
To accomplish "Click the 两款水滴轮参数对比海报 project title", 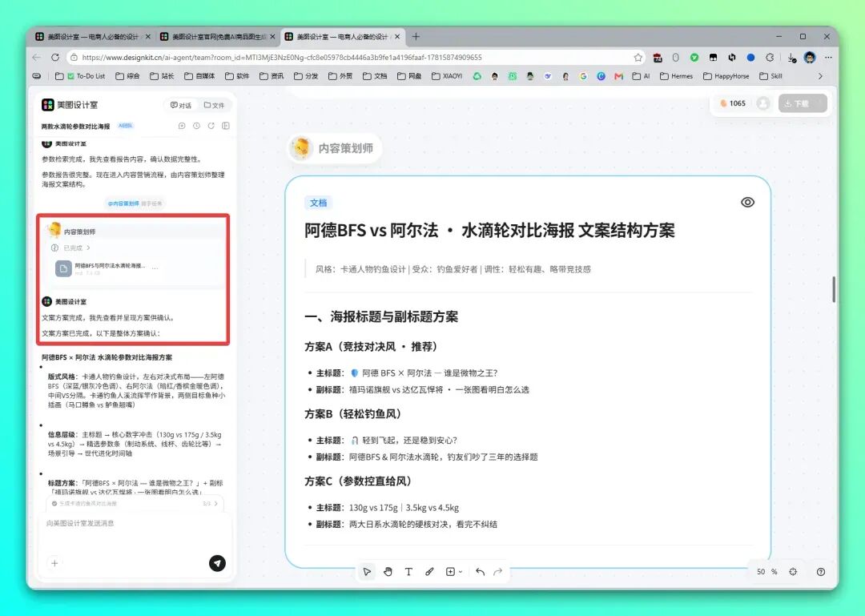I will click(75, 127).
